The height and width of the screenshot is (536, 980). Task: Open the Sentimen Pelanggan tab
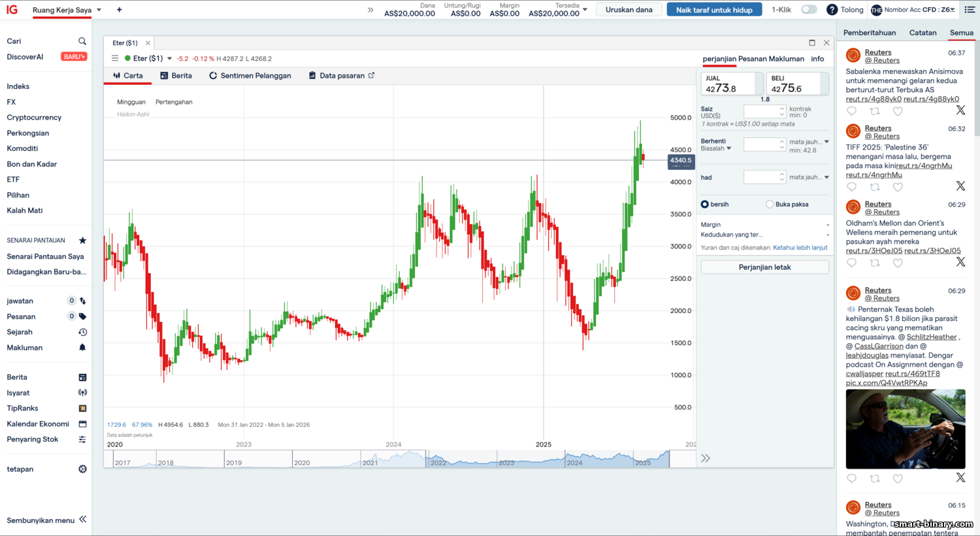(x=250, y=76)
